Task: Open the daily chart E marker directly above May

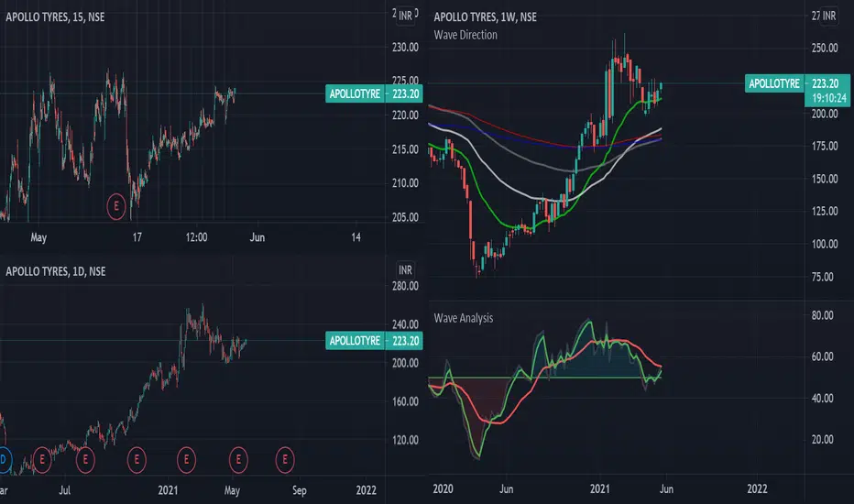Action: pyautogui.click(x=238, y=460)
